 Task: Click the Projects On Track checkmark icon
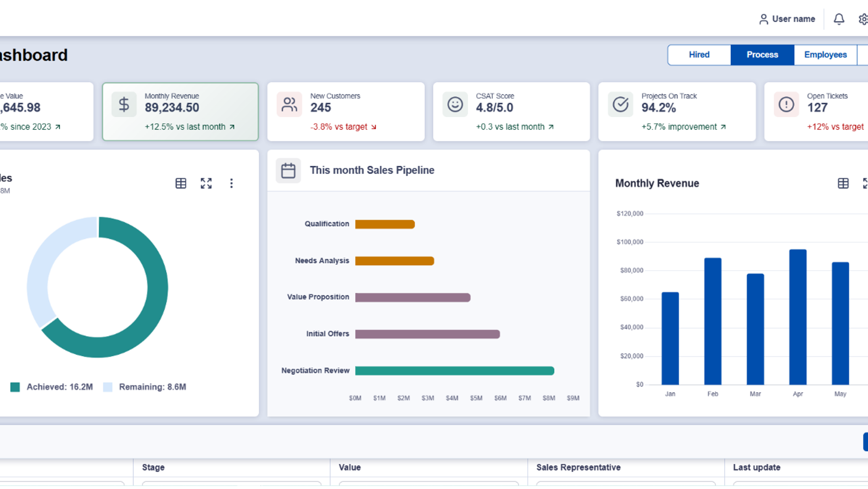(620, 104)
